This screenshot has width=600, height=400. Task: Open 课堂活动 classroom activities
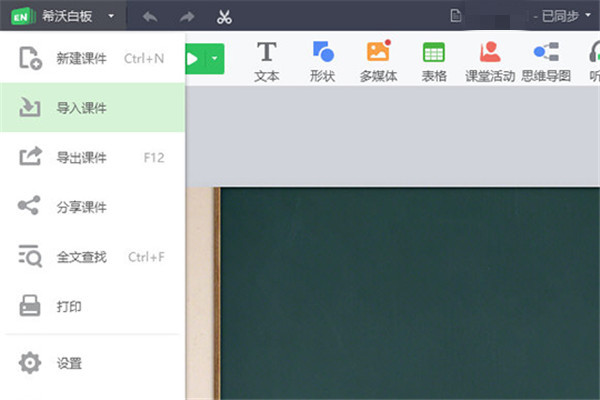[x=490, y=60]
